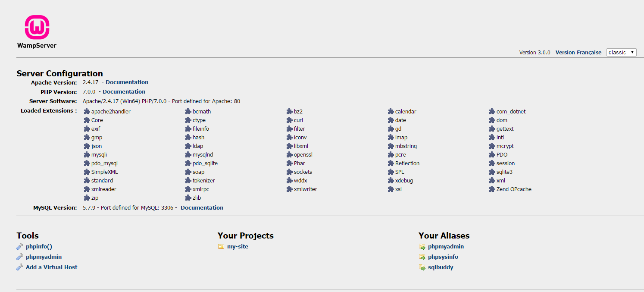Open the classic theme dropdown
This screenshot has height=292, width=644.
pos(622,52)
